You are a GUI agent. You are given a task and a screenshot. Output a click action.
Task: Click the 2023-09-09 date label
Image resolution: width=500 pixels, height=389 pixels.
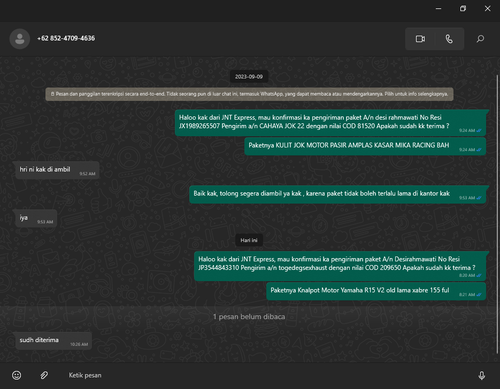point(249,77)
